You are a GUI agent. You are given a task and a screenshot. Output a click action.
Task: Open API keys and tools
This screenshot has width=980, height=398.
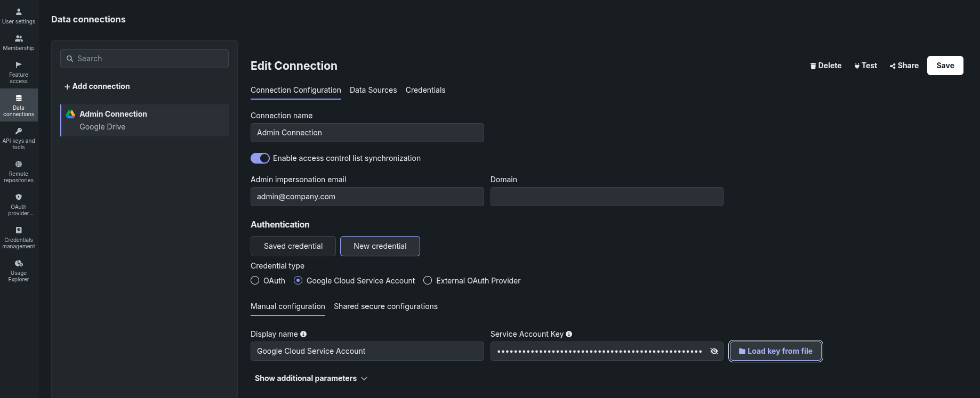[19, 138]
